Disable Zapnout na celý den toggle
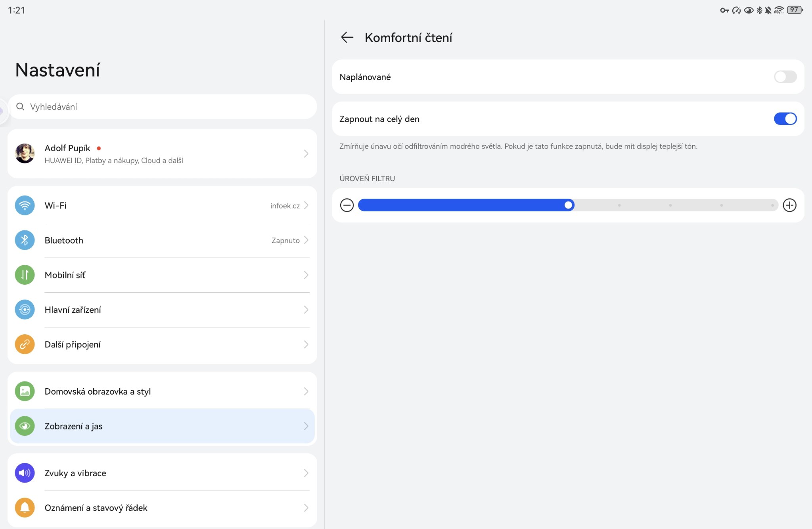Screen dimensions: 812x529 785,119
